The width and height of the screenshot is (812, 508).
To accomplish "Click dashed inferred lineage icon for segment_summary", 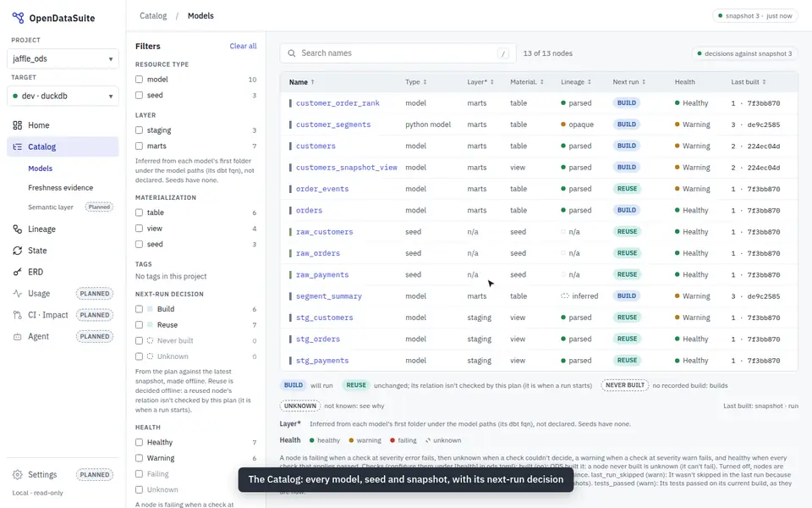I will pyautogui.click(x=565, y=296).
